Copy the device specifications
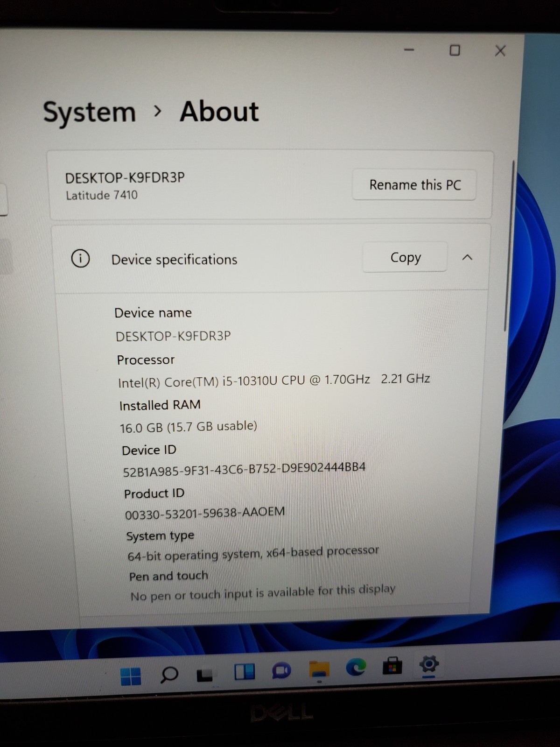 point(405,257)
